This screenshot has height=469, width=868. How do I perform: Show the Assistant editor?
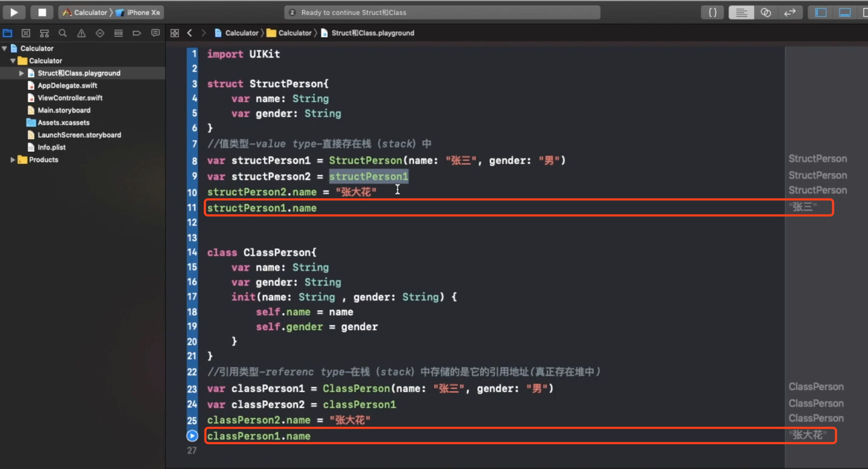click(x=766, y=12)
